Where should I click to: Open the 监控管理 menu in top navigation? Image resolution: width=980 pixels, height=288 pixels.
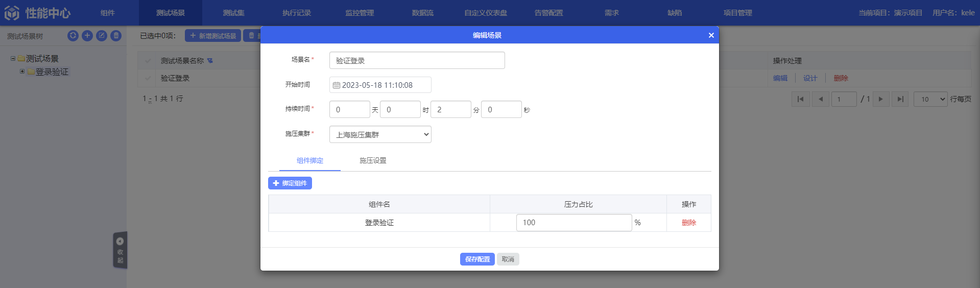pyautogui.click(x=360, y=13)
